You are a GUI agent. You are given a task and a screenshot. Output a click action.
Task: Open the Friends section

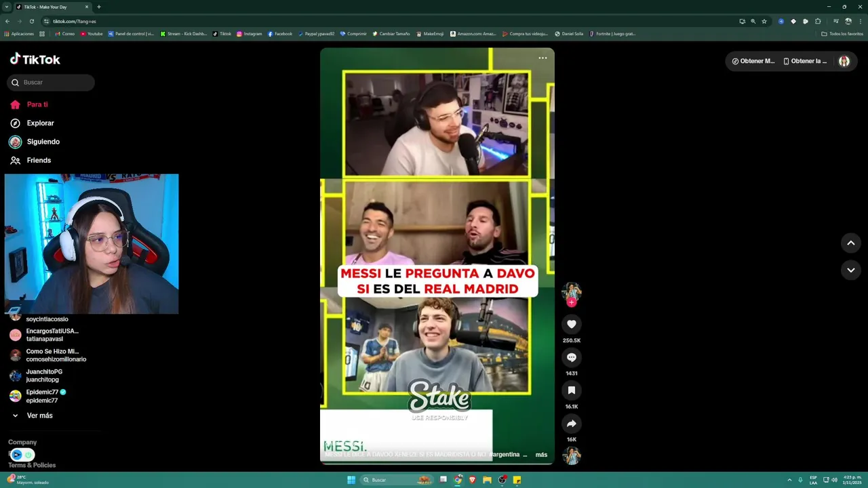(x=30, y=161)
